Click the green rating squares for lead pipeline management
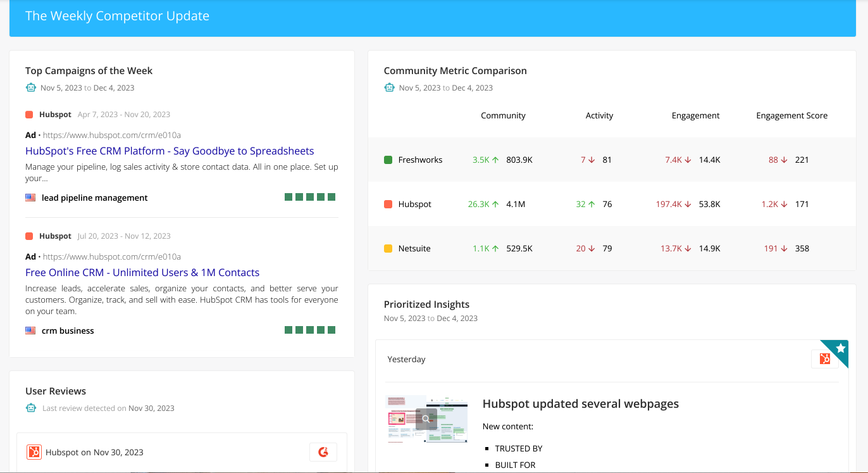Image resolution: width=868 pixels, height=473 pixels. 310,197
